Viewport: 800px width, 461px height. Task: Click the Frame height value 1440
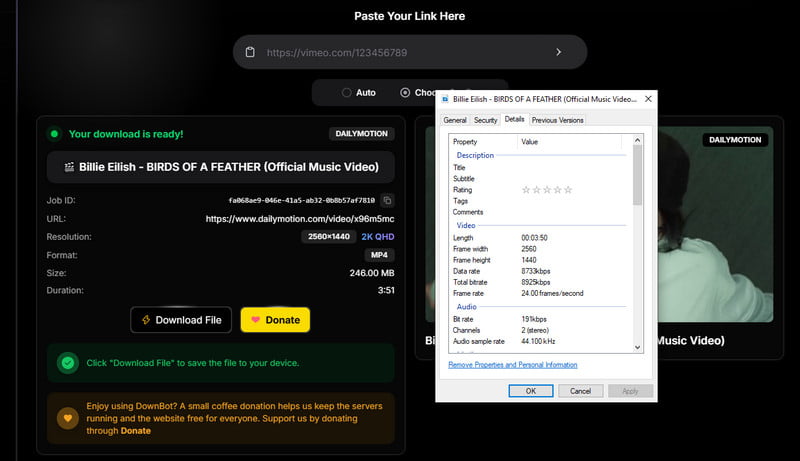point(529,260)
